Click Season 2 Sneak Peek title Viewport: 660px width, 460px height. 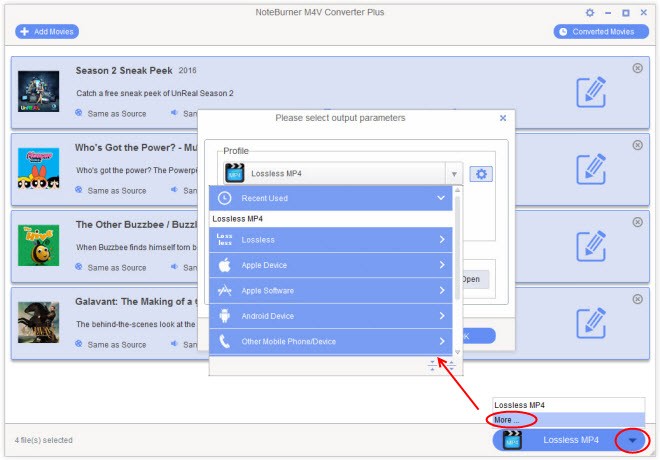(124, 71)
